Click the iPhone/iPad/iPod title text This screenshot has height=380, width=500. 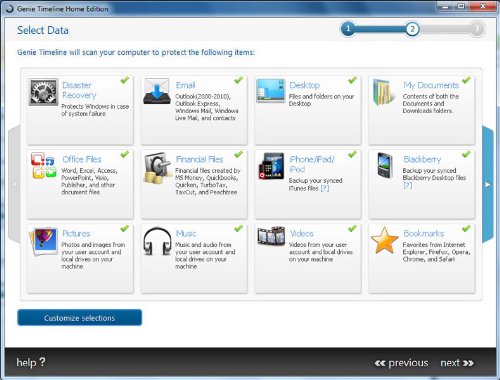[312, 164]
